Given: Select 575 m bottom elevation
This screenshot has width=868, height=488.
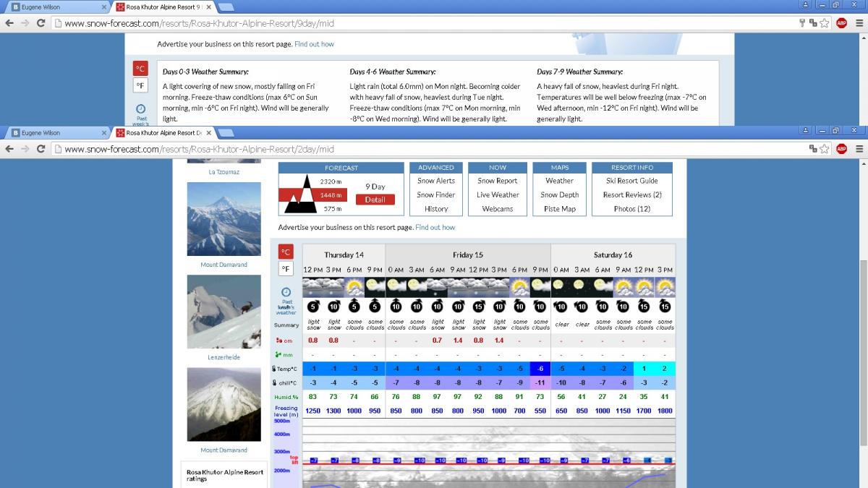Looking at the screenshot, I should (331, 209).
